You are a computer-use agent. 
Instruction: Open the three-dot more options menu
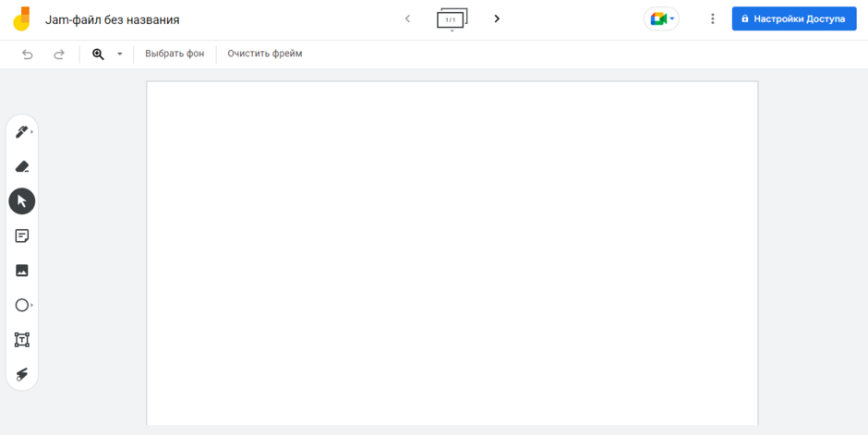(x=713, y=18)
